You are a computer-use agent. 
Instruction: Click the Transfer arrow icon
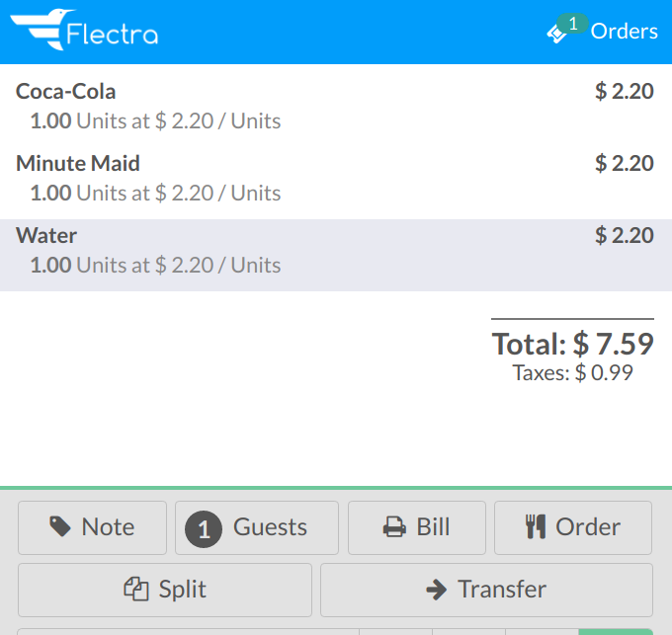point(437,590)
